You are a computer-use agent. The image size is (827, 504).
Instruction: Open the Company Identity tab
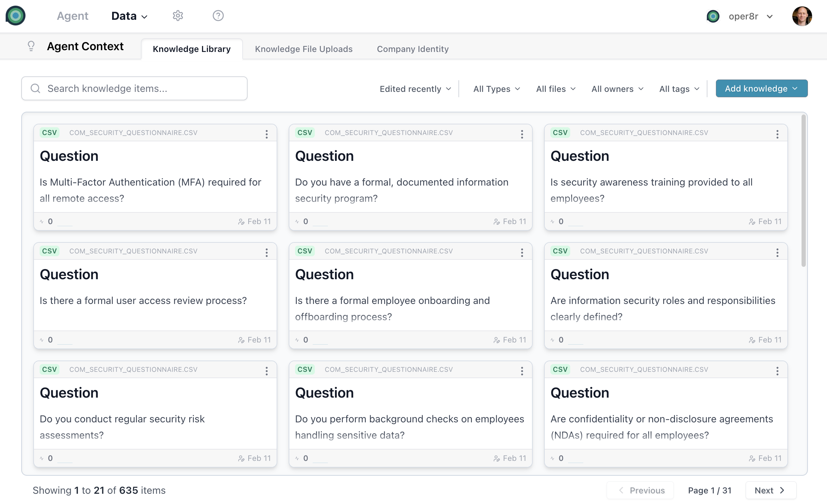(x=412, y=49)
